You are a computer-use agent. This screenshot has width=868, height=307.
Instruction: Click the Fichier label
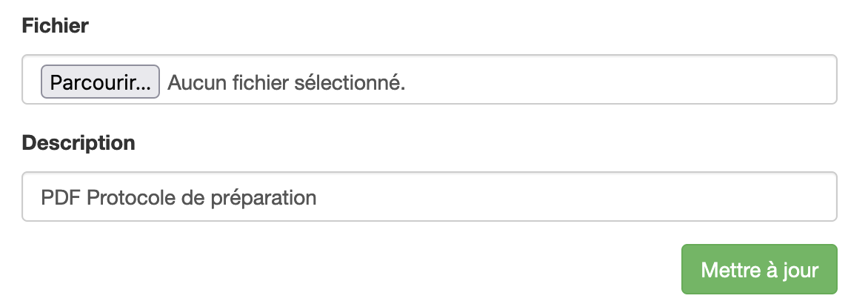click(56, 26)
